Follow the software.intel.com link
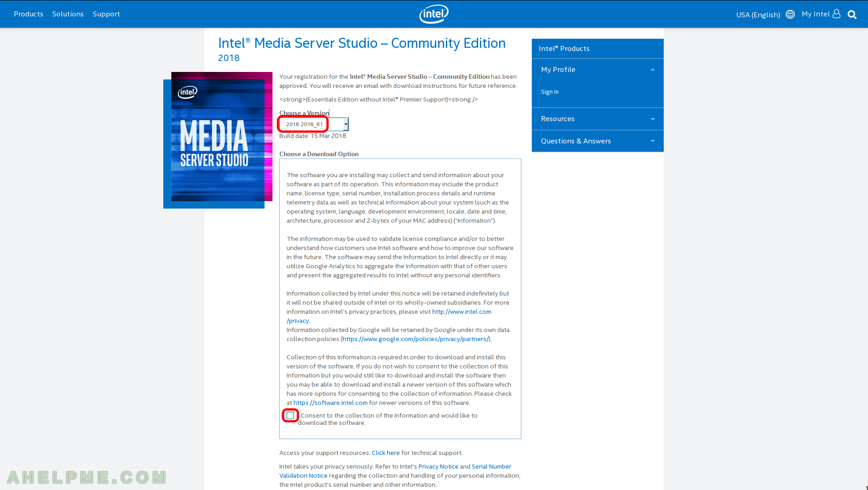This screenshot has width=868, height=490. (330, 403)
